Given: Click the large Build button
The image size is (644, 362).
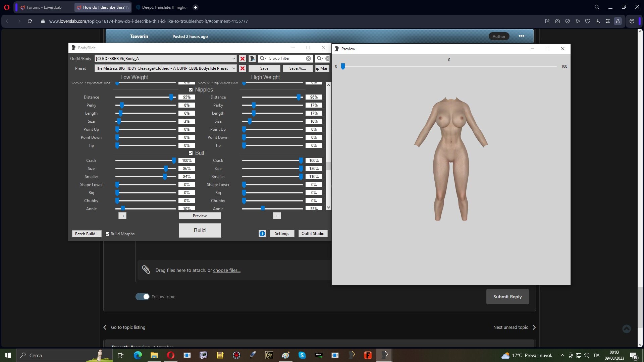Looking at the screenshot, I should tap(200, 230).
